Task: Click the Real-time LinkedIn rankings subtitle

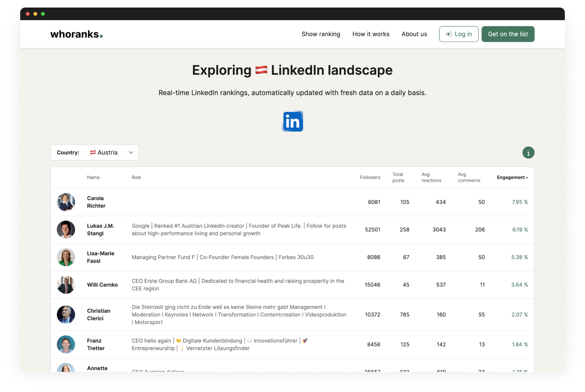Action: pos(292,93)
